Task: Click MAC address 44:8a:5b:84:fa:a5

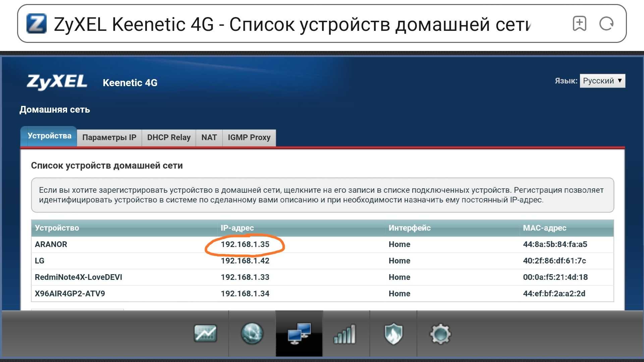Action: point(555,244)
